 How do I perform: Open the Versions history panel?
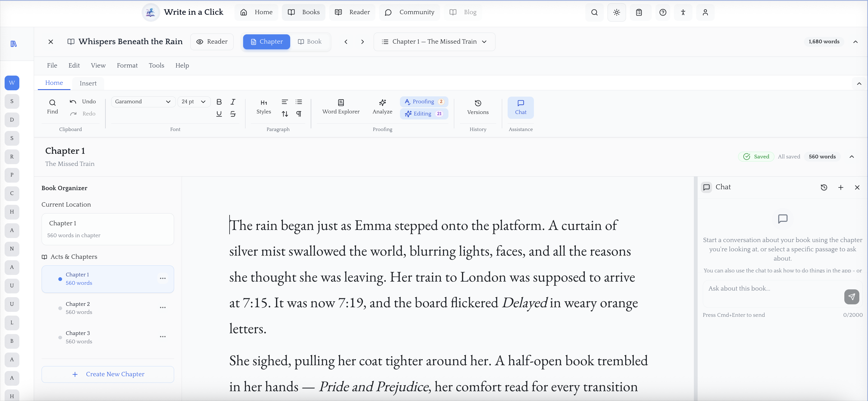point(478,107)
